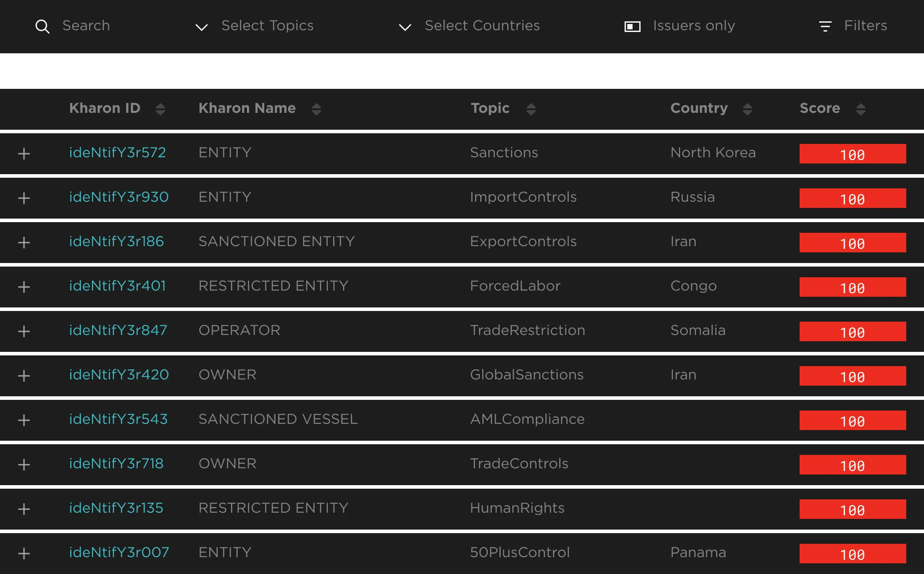This screenshot has height=574, width=924.
Task: Expand row ideNtifY3r718 with plus icon
Action: (x=24, y=465)
